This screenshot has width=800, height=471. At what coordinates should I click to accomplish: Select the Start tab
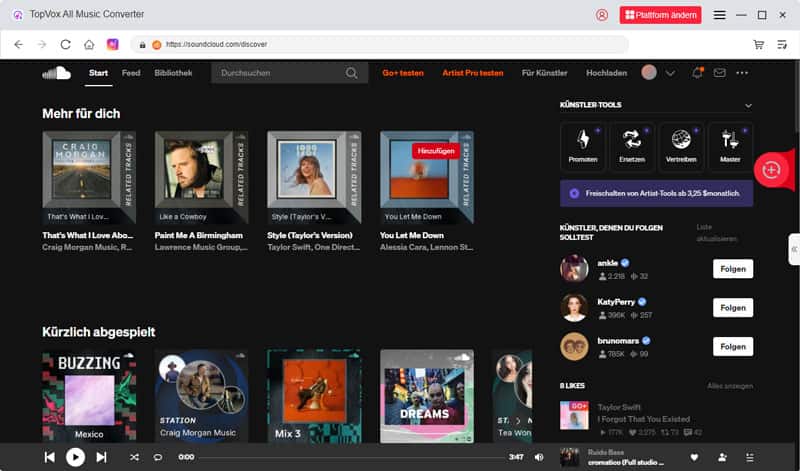(x=98, y=73)
